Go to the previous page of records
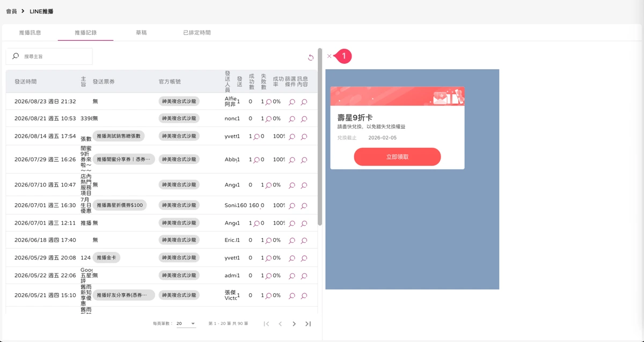The width and height of the screenshot is (644, 342). click(280, 324)
